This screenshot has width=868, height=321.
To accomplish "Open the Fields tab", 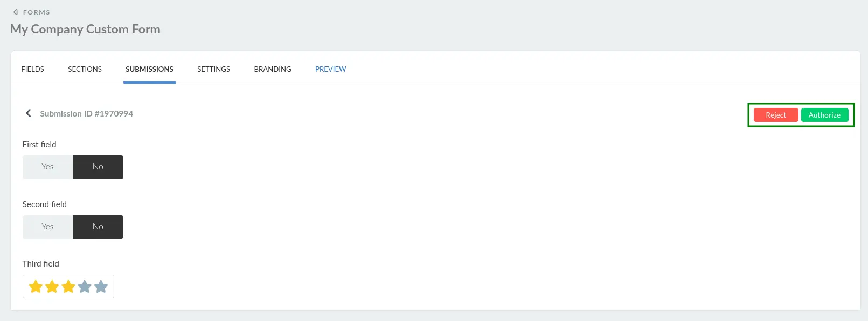I will (33, 69).
